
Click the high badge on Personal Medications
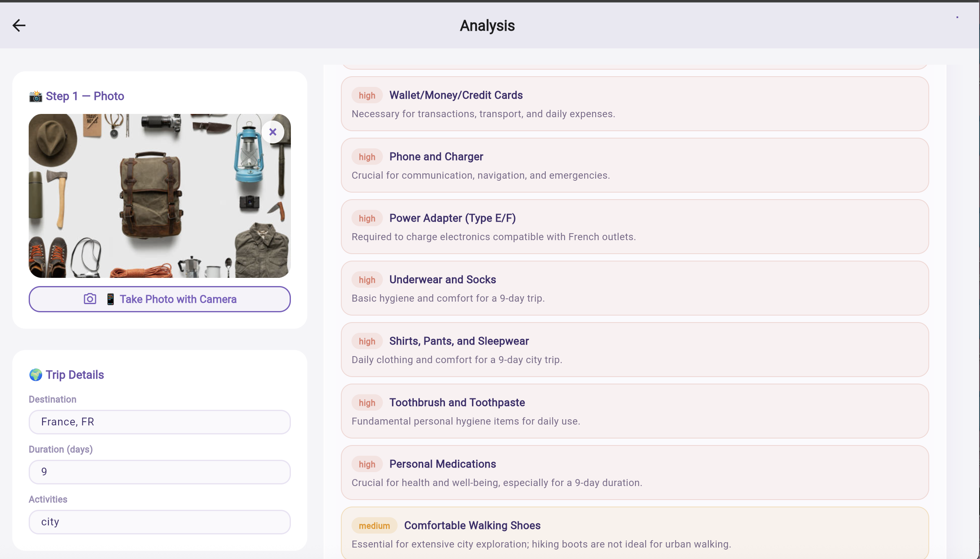(x=367, y=464)
